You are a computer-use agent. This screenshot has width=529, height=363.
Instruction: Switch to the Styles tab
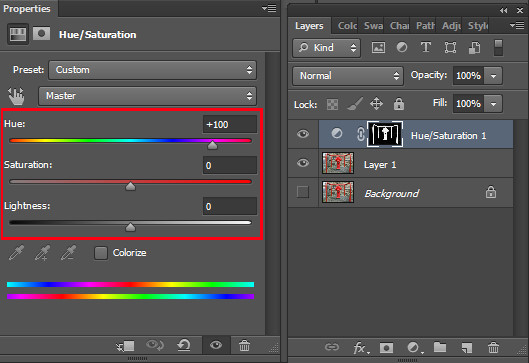[477, 26]
